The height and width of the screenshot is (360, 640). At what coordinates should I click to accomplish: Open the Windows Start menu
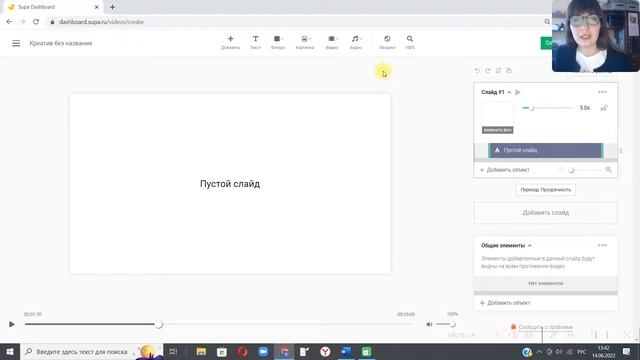[10, 351]
